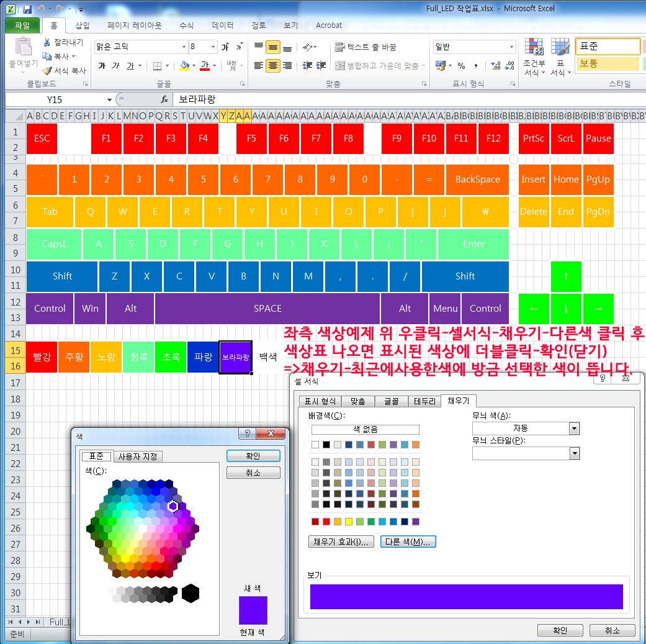Expand the Name Box dropdown arrow
This screenshot has height=644, width=646.
[x=109, y=100]
